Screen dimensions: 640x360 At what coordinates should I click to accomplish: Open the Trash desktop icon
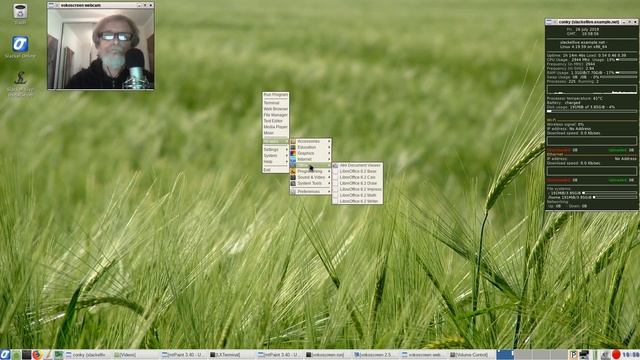point(20,13)
